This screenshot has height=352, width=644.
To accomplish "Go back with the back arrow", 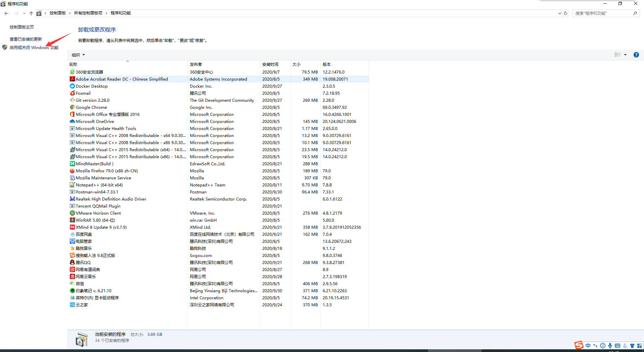I will 6,13.
